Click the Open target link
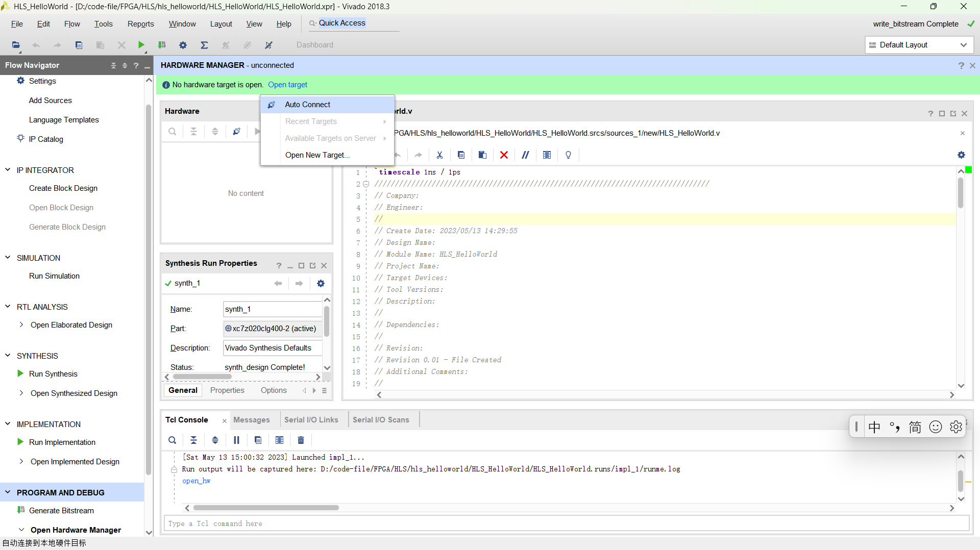Viewport: 980px width, 550px height. pyautogui.click(x=287, y=85)
